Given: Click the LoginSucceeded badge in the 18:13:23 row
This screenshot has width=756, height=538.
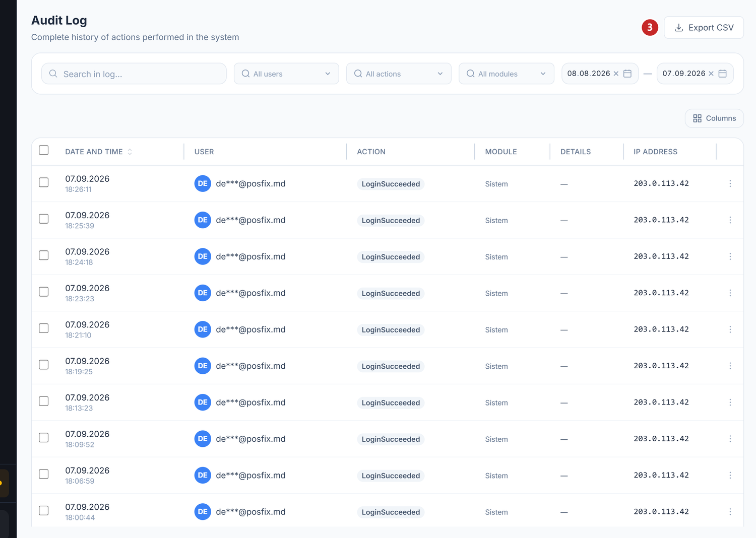Looking at the screenshot, I should (x=391, y=402).
